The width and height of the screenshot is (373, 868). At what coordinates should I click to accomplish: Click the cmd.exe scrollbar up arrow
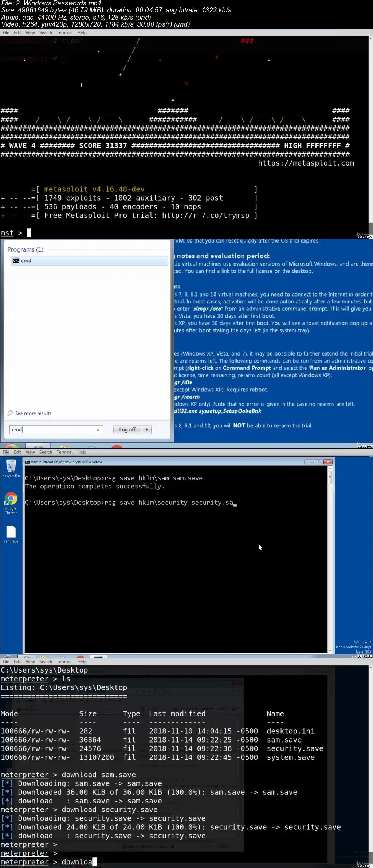(x=330, y=468)
